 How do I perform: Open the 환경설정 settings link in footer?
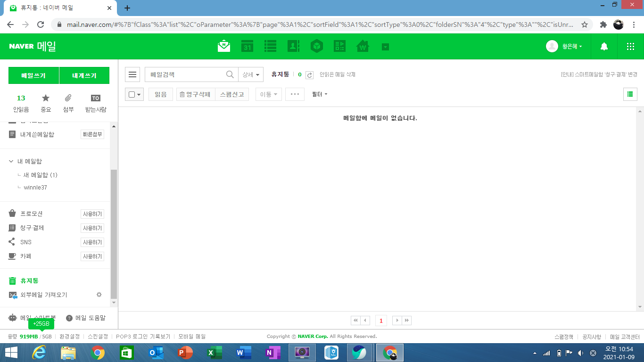tap(69, 337)
